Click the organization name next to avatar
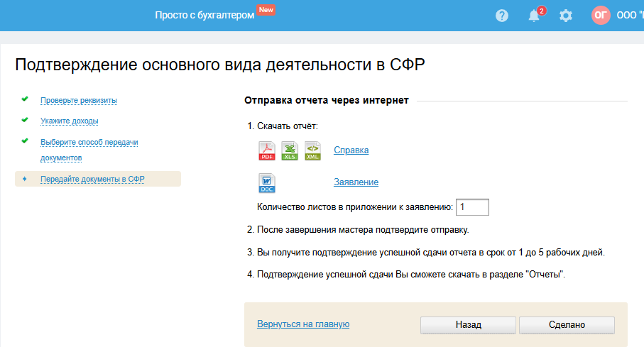The height and width of the screenshot is (347, 644). (630, 16)
